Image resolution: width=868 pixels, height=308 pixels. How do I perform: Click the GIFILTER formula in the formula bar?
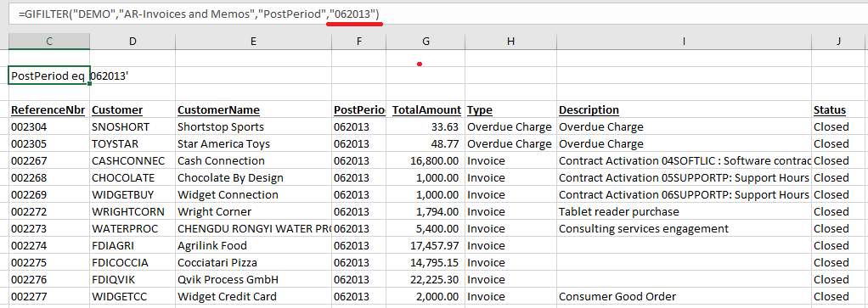(x=200, y=15)
